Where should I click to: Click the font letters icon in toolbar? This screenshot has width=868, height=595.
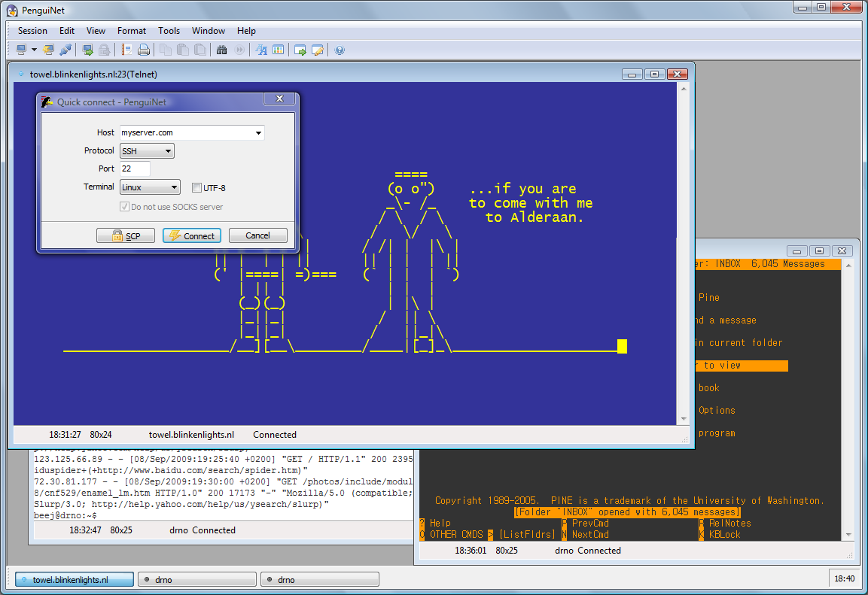tap(261, 50)
